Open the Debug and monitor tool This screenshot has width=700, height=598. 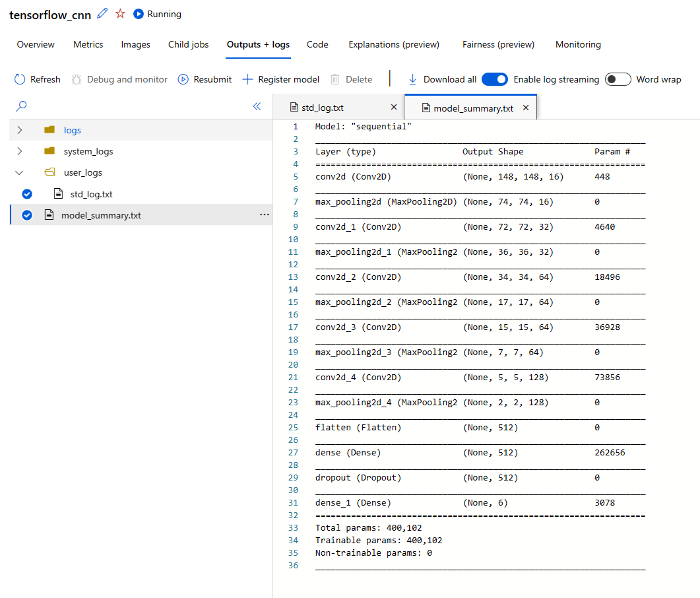(79, 79)
